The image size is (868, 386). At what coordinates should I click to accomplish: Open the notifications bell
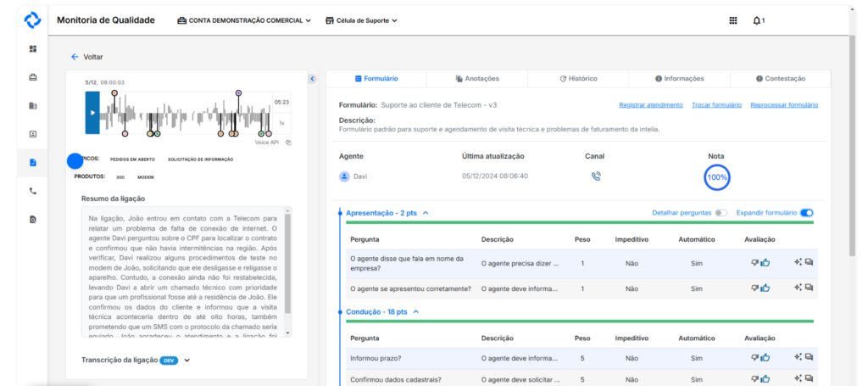pos(757,20)
